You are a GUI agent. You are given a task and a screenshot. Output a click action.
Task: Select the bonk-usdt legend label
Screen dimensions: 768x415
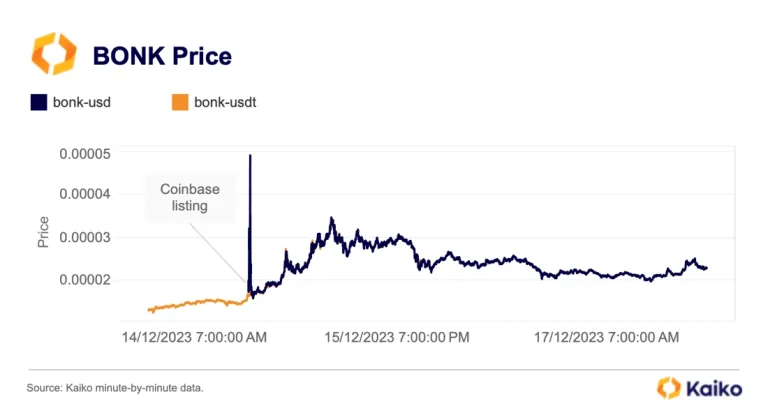[225, 102]
